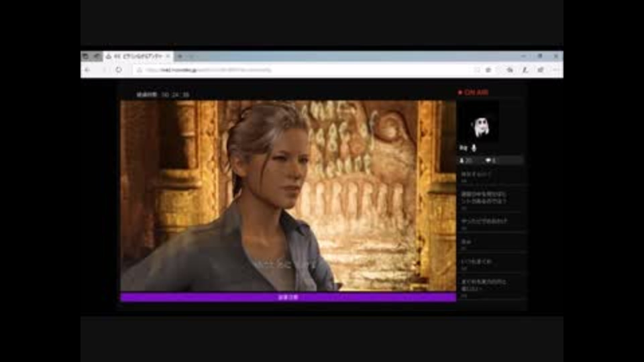Click the elapsed time label above video
644x362 pixels.
pos(163,95)
